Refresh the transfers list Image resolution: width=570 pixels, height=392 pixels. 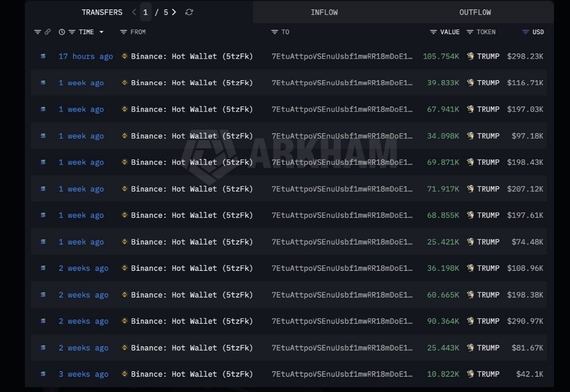(x=189, y=12)
